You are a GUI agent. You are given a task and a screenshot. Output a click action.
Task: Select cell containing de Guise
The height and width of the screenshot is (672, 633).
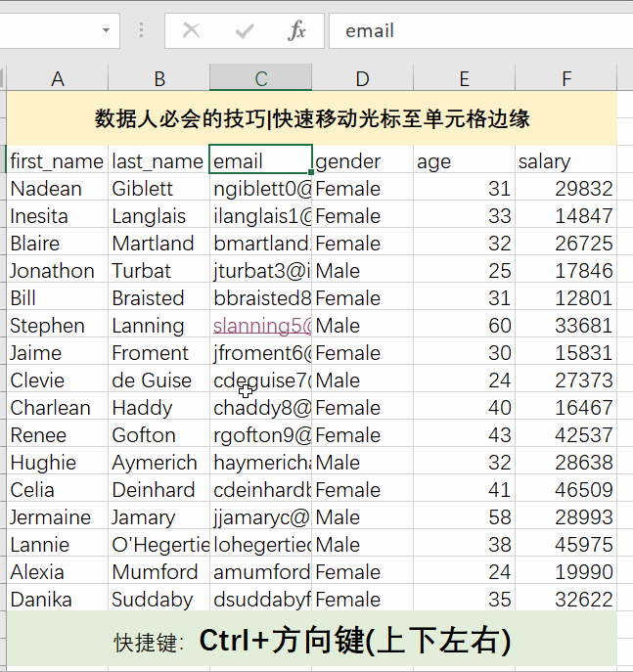(x=159, y=380)
